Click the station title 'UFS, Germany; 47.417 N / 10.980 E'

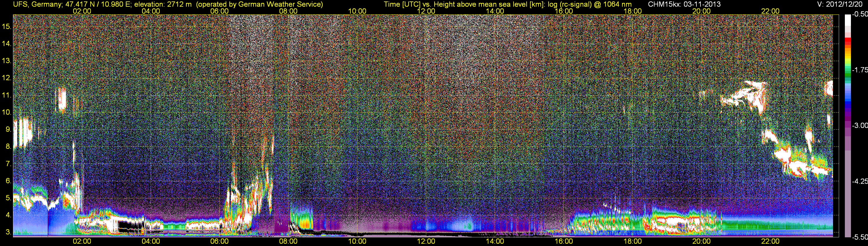[72, 4]
